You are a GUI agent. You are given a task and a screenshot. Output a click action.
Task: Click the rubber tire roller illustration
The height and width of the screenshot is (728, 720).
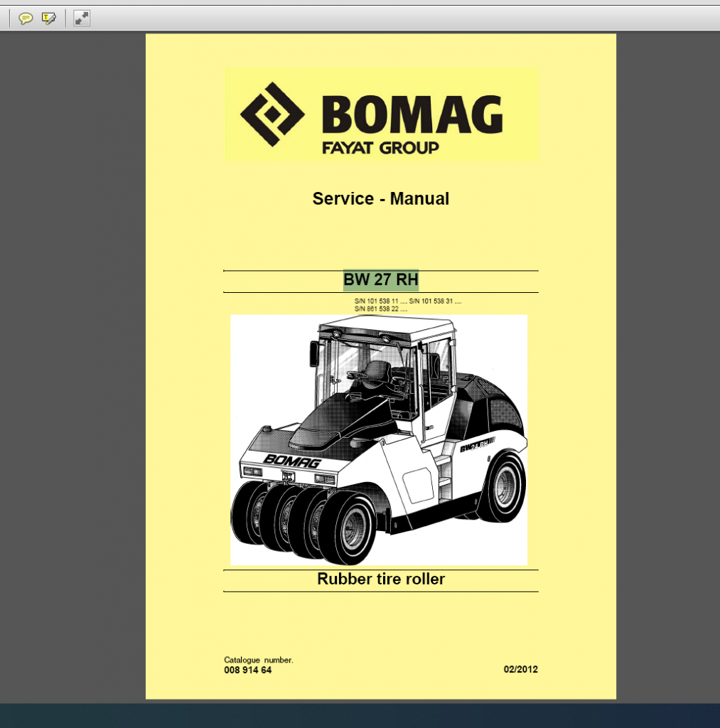tap(379, 439)
